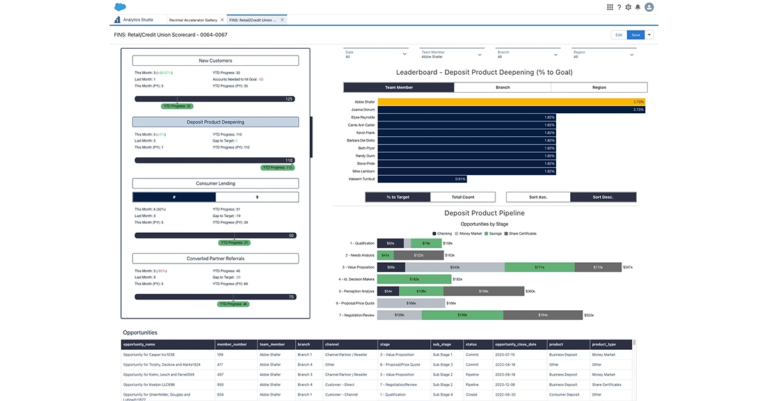The image size is (768, 401).
Task: Choose Sort Desc. ordering
Action: 603,197
